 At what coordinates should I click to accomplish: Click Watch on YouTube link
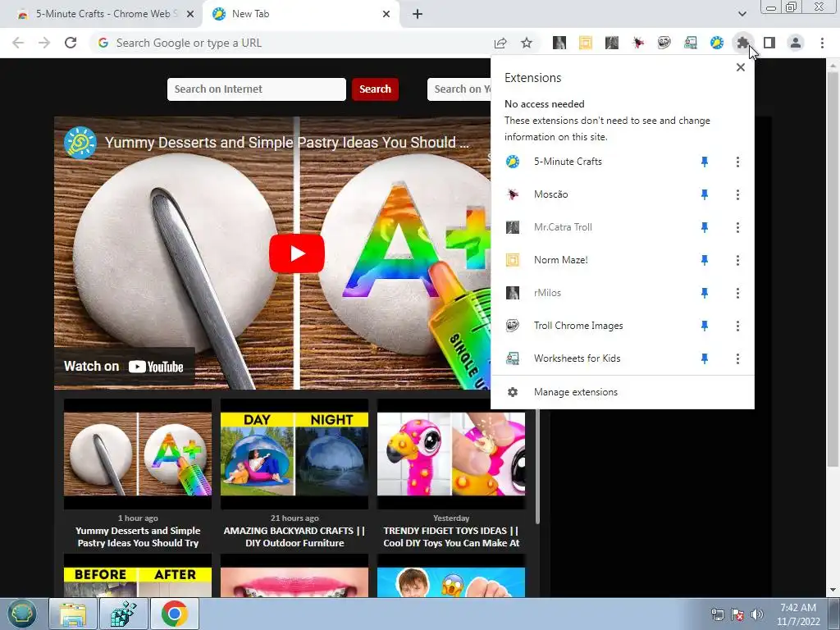coord(124,367)
